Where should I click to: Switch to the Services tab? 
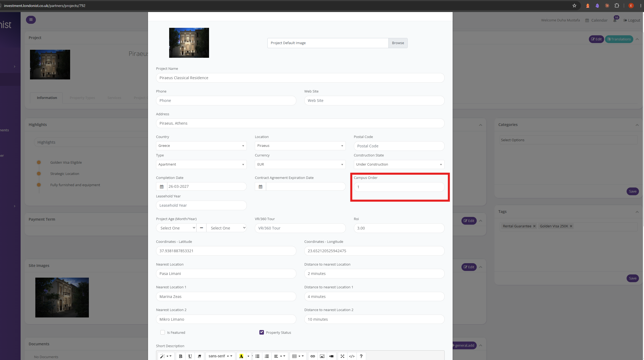(x=114, y=98)
